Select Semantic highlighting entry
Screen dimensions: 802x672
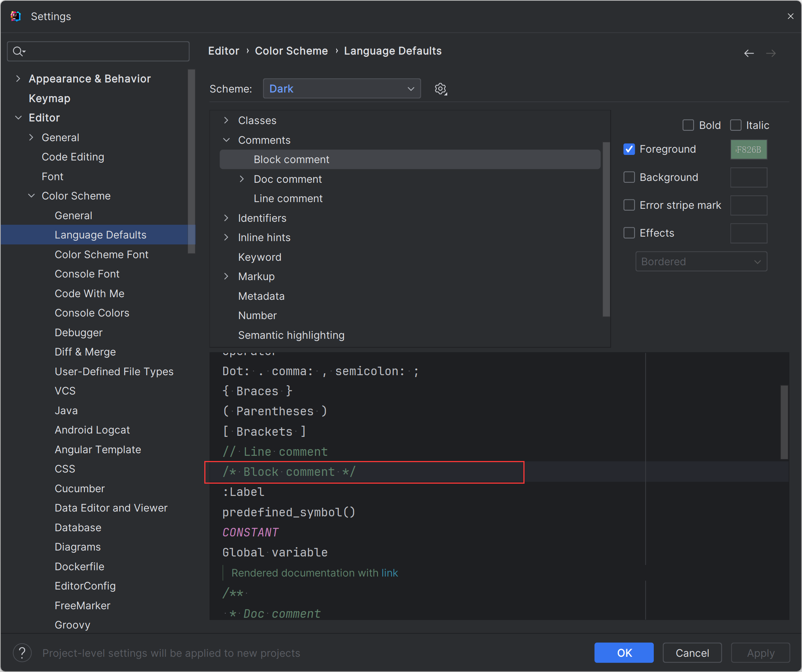coord(291,335)
